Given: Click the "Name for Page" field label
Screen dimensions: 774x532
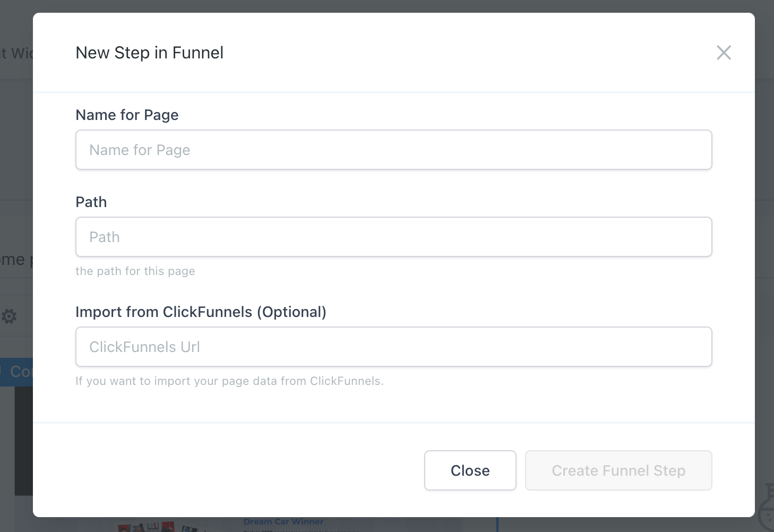Looking at the screenshot, I should 127,115.
